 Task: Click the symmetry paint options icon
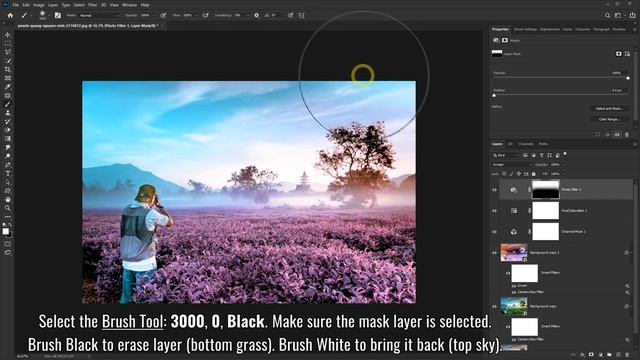(x=302, y=16)
